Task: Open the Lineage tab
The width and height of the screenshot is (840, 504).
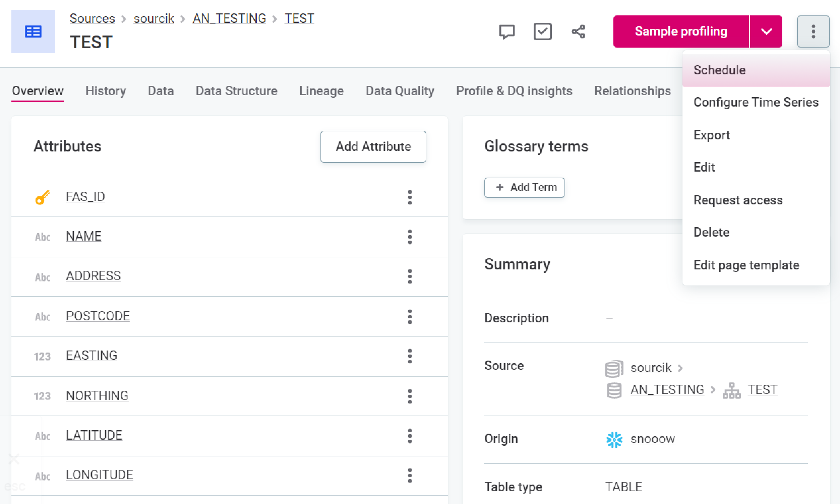Action: click(x=321, y=91)
